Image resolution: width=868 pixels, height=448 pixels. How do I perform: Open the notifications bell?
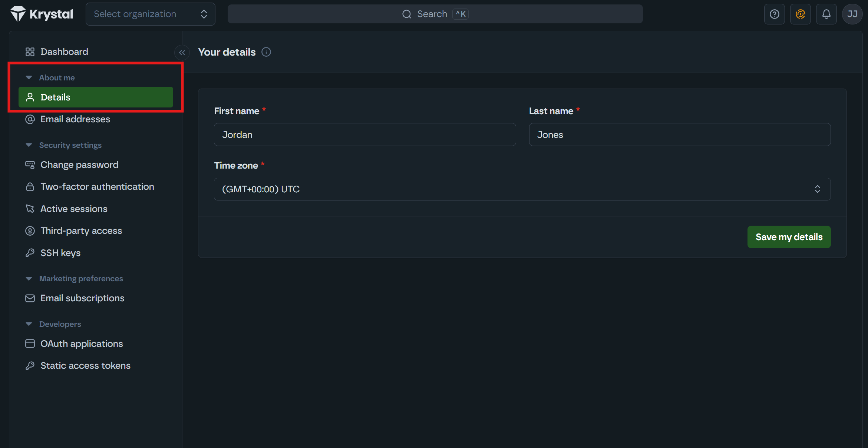826,14
